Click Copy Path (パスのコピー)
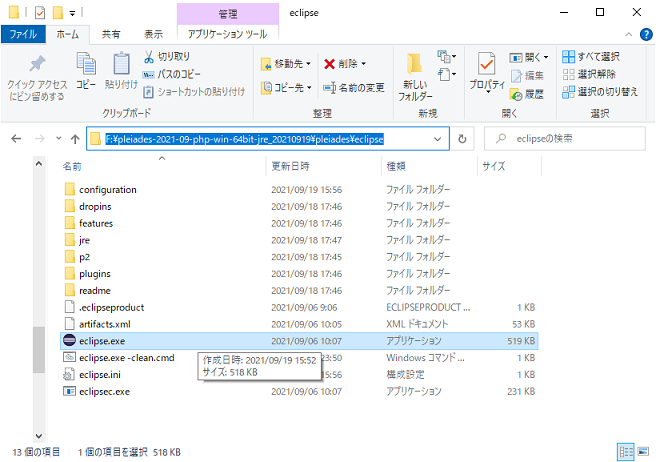 pyautogui.click(x=172, y=74)
